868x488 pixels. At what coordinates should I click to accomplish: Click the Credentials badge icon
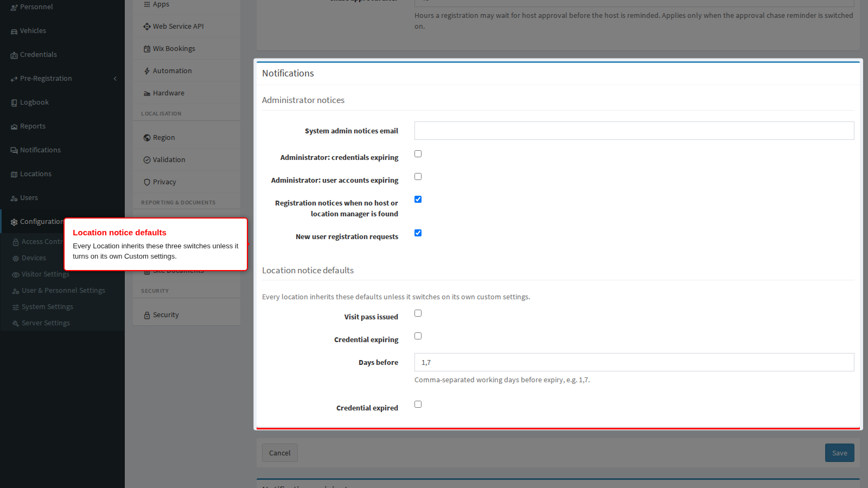14,55
